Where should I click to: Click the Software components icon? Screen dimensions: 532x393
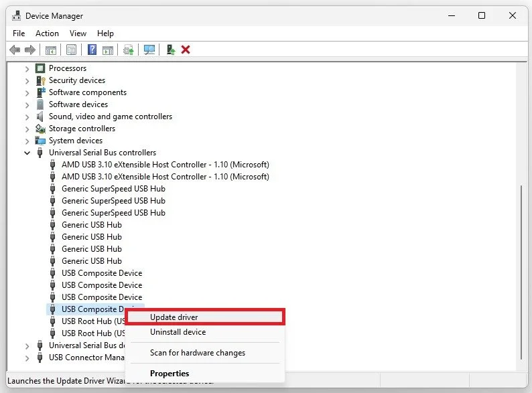pos(41,92)
